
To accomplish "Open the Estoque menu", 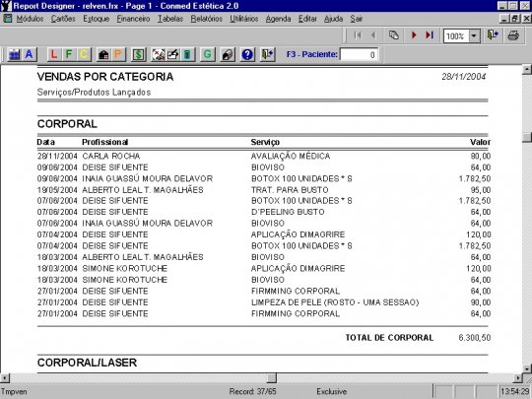I will pyautogui.click(x=97, y=19).
